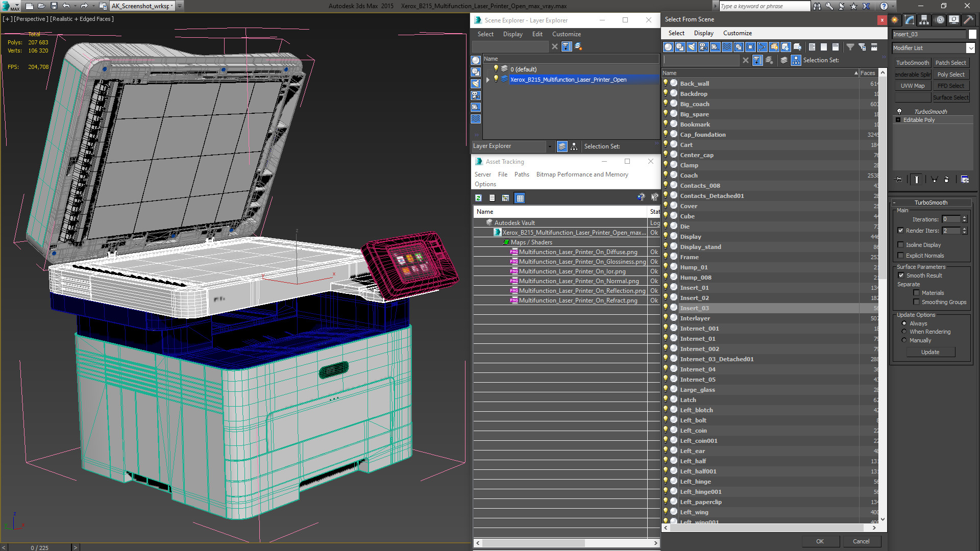The image size is (980, 551).
Task: Open the Hierarchy command panel tab
Action: point(924,20)
